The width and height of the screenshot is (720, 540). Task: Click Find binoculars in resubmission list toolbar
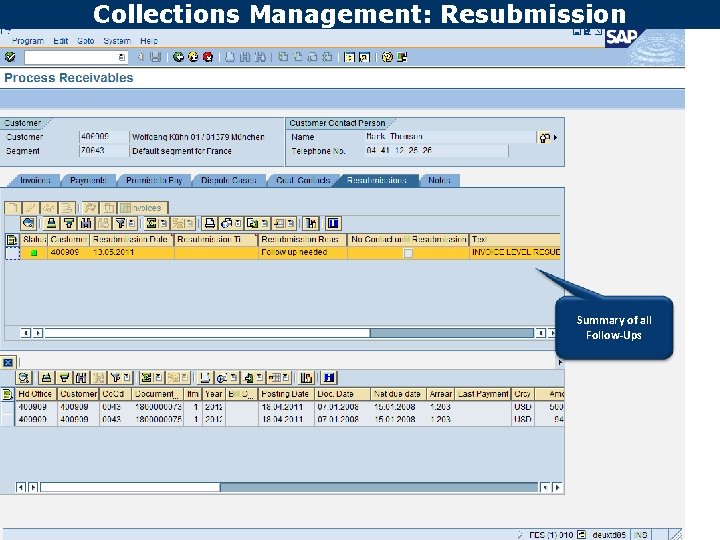(x=86, y=224)
